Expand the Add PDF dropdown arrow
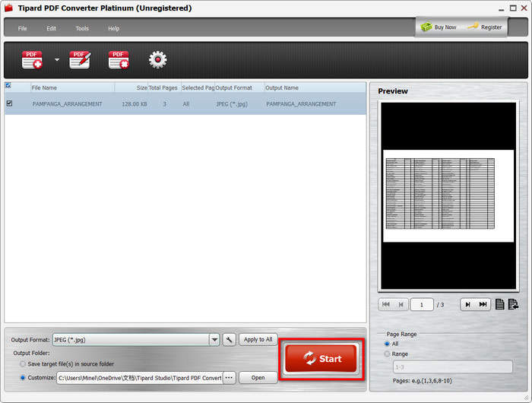Viewport: 532px width, 403px height. tap(57, 60)
